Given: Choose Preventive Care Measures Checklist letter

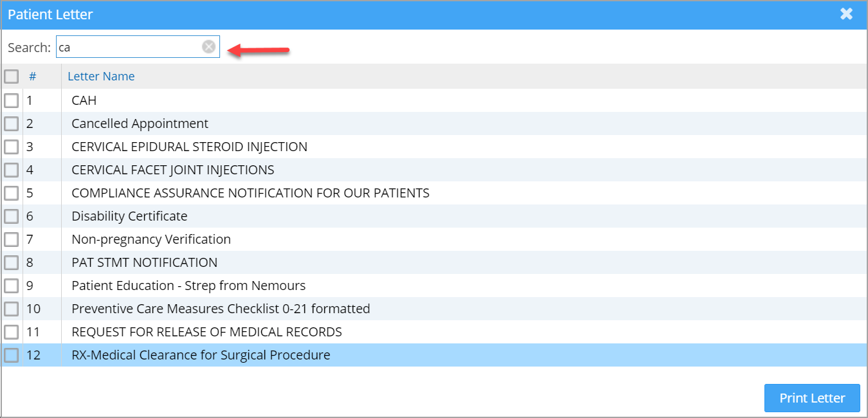Looking at the screenshot, I should [221, 309].
